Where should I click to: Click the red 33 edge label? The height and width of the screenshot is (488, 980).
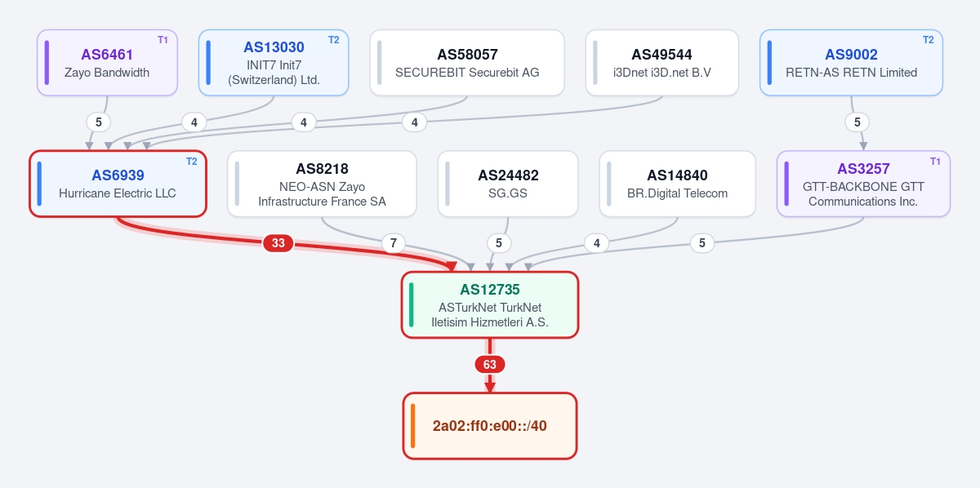point(278,243)
